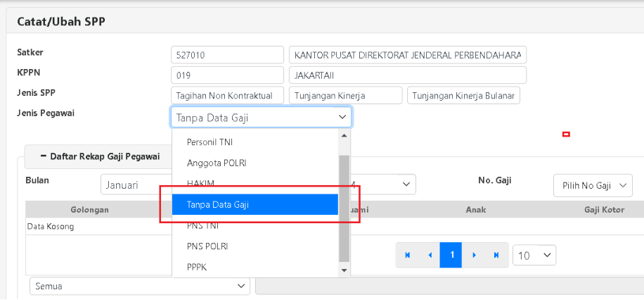Select Anggota POLRI option
This screenshot has width=644, height=300.
point(217,163)
